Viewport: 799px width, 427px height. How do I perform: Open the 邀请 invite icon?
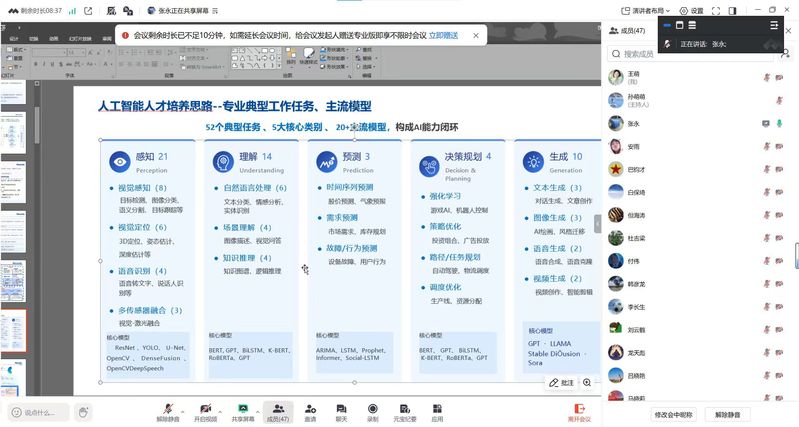coord(310,409)
